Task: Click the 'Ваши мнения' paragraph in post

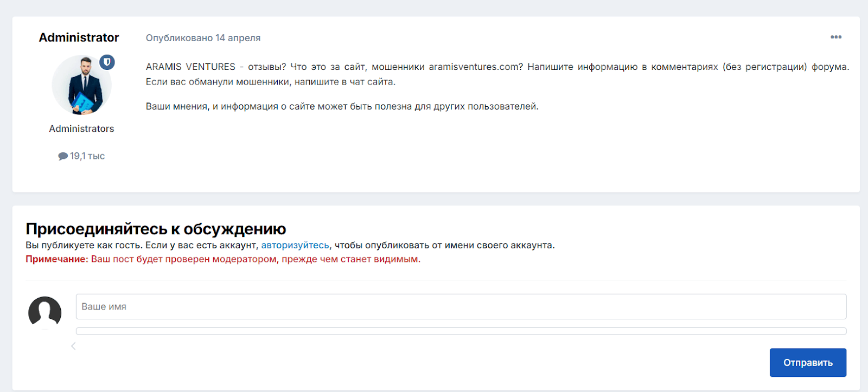Action: coord(342,106)
